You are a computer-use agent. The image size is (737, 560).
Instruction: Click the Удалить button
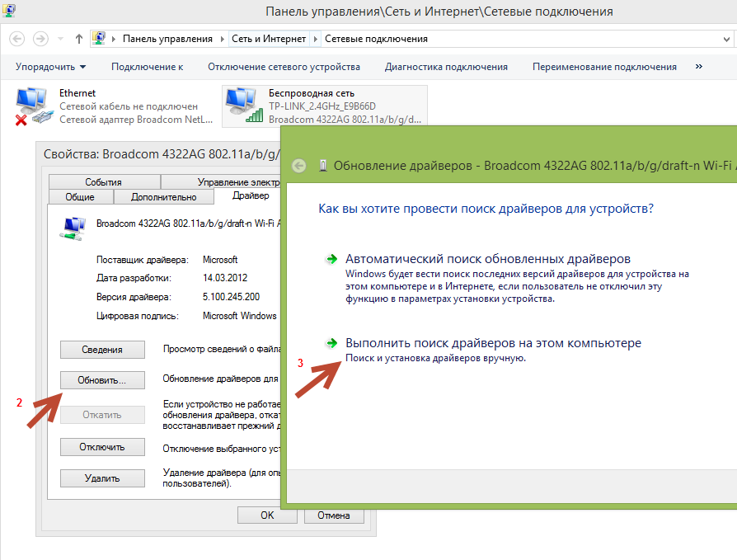click(102, 478)
